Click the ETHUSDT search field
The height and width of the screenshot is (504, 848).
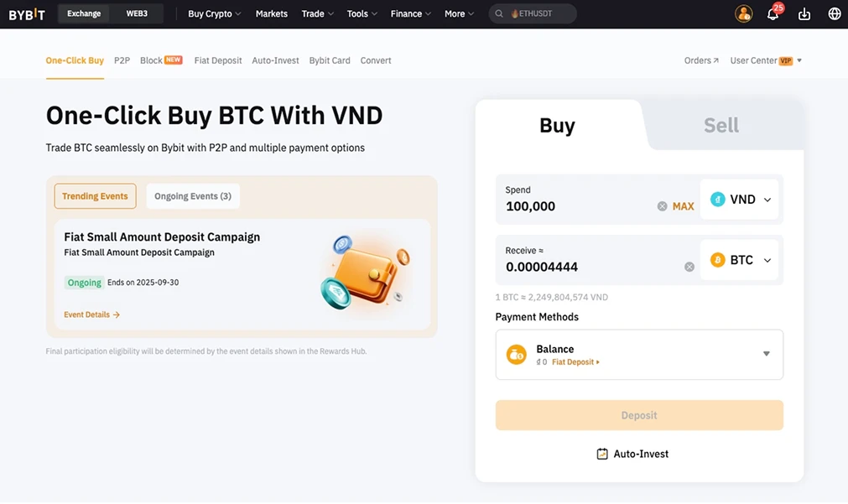pos(533,13)
